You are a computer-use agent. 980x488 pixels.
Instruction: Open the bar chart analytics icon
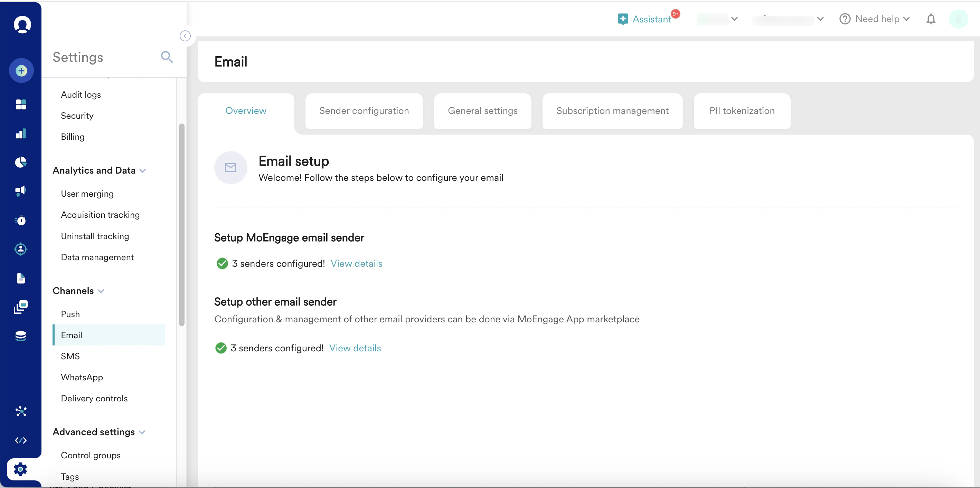click(x=21, y=134)
